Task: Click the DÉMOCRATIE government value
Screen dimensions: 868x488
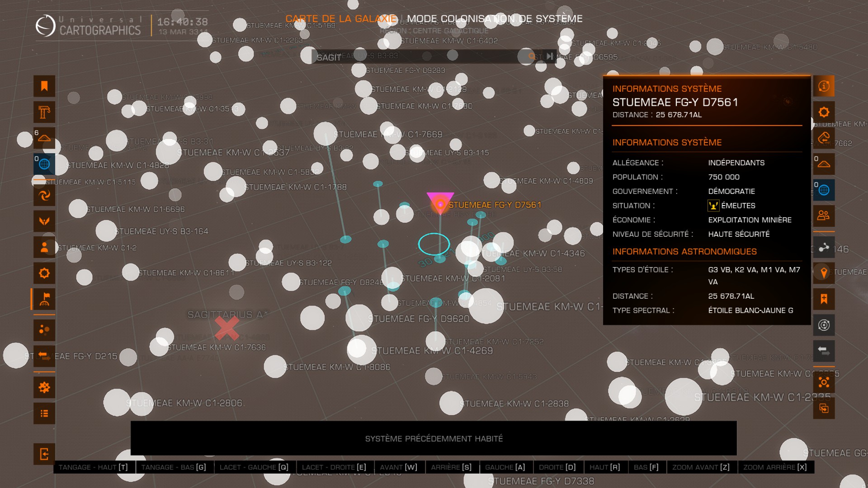Action: coord(731,191)
